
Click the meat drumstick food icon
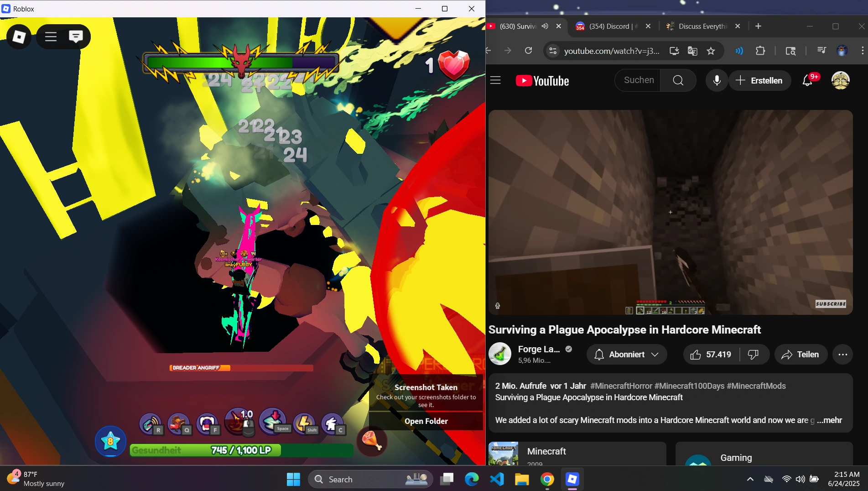pos(372,441)
